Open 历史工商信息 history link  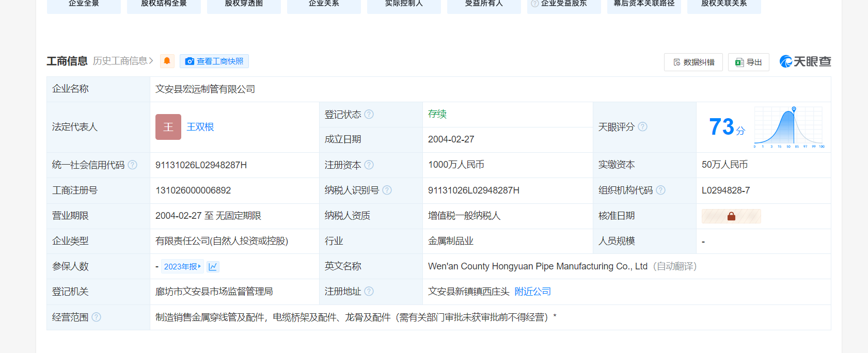[123, 61]
